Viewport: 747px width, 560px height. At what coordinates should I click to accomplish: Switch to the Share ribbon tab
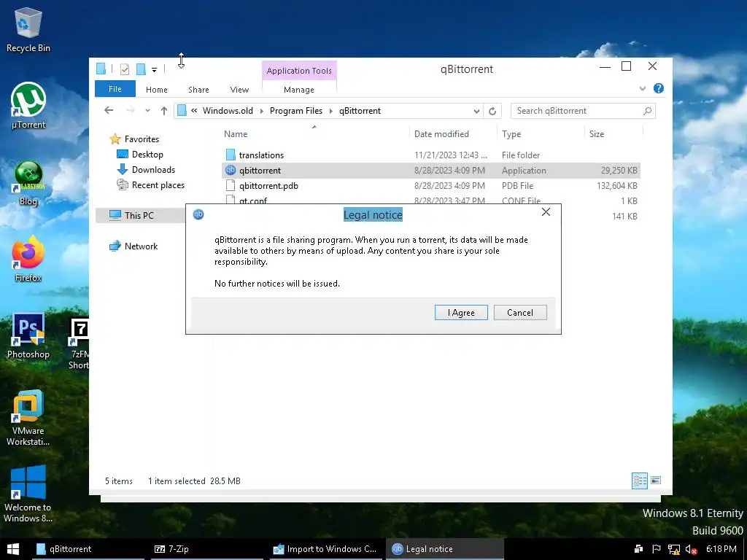tap(198, 90)
